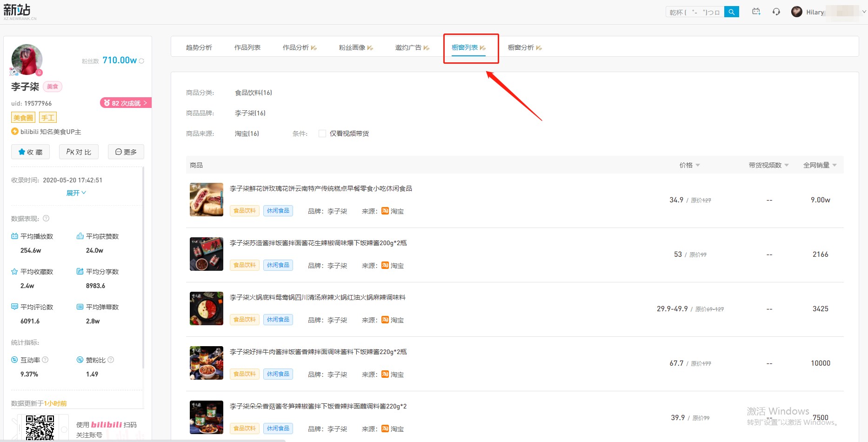Click 李子柒 profile avatar
This screenshot has width=868, height=442.
(27, 60)
